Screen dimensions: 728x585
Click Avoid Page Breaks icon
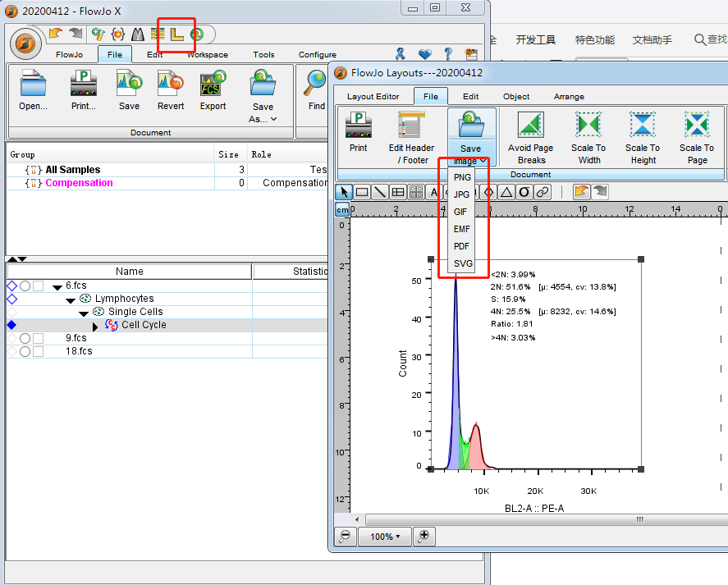pos(531,125)
